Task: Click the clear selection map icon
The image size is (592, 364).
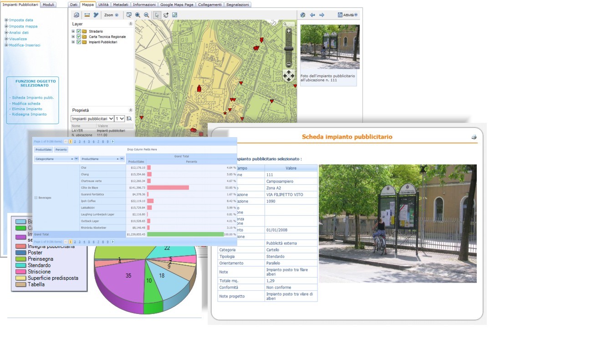Action: tap(174, 15)
